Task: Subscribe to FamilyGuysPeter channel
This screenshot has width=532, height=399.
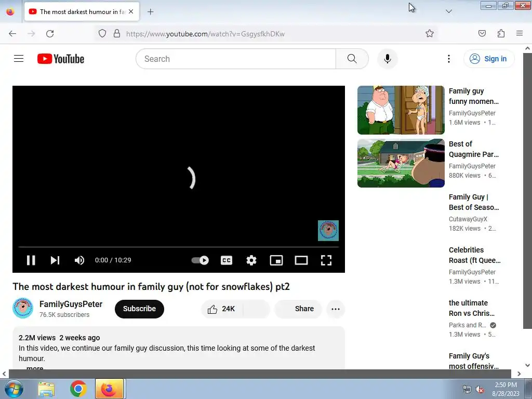Action: point(139,309)
